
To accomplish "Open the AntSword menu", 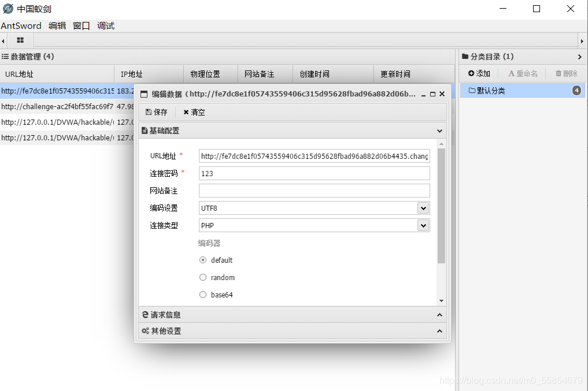I will (x=21, y=26).
